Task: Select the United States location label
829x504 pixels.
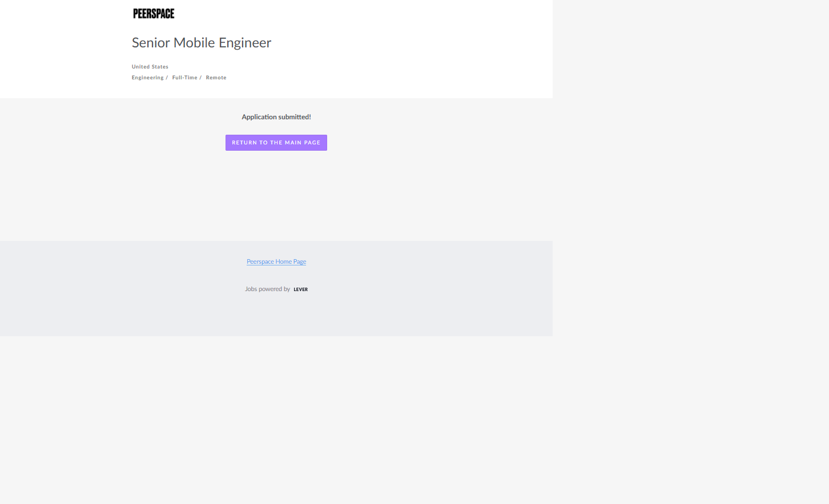Action: [x=150, y=67]
